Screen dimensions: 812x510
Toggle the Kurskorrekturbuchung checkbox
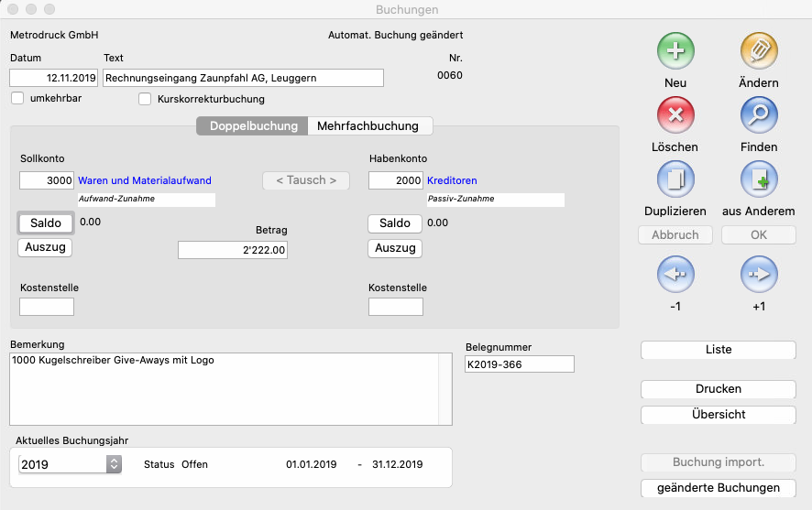click(x=145, y=99)
